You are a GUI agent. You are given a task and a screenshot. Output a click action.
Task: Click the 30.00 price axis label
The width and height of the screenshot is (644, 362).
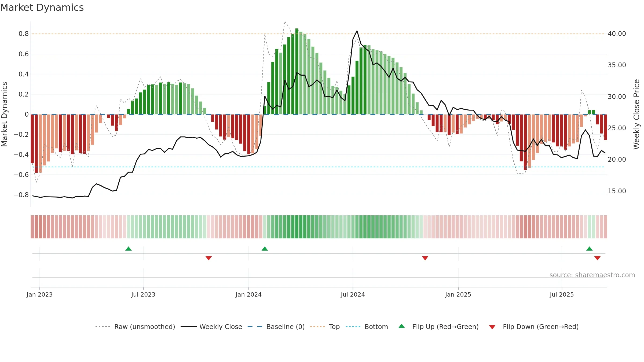click(617, 97)
